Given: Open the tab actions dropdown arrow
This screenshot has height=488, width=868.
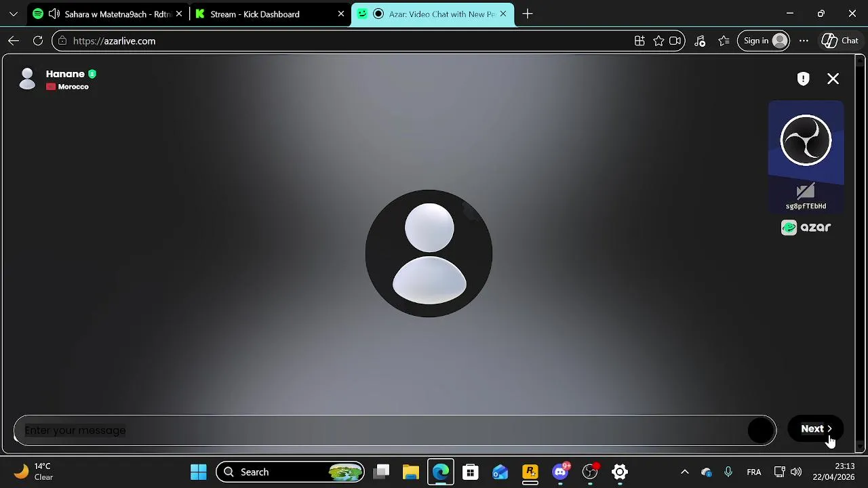Looking at the screenshot, I should (14, 14).
